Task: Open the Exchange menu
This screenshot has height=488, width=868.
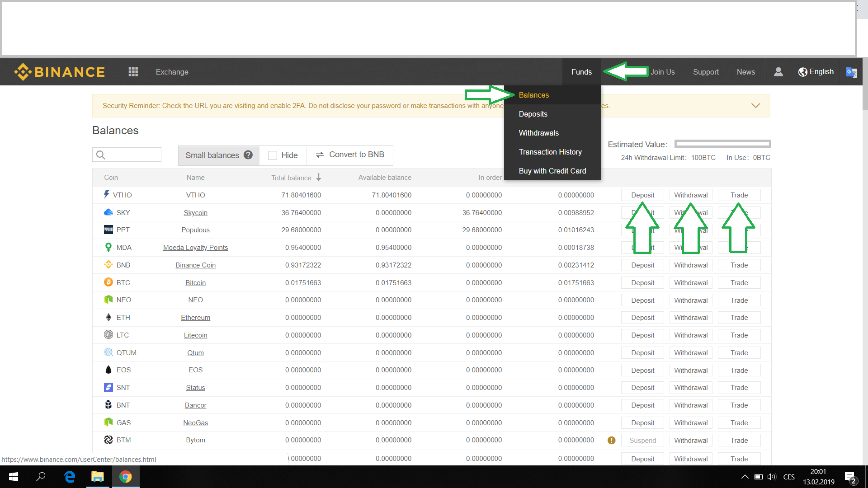Action: 172,72
